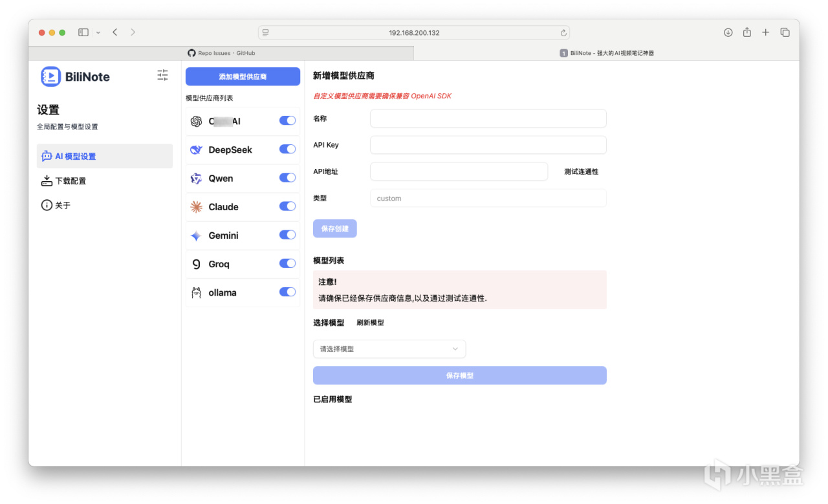Switch to the Repo Issues GitHub tab
This screenshot has height=504, width=828.
221,53
